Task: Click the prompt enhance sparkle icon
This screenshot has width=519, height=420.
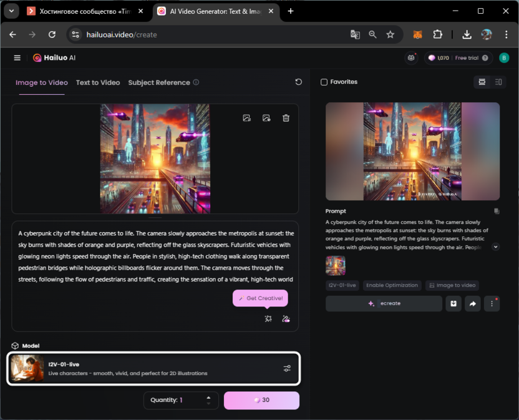Action: point(268,319)
